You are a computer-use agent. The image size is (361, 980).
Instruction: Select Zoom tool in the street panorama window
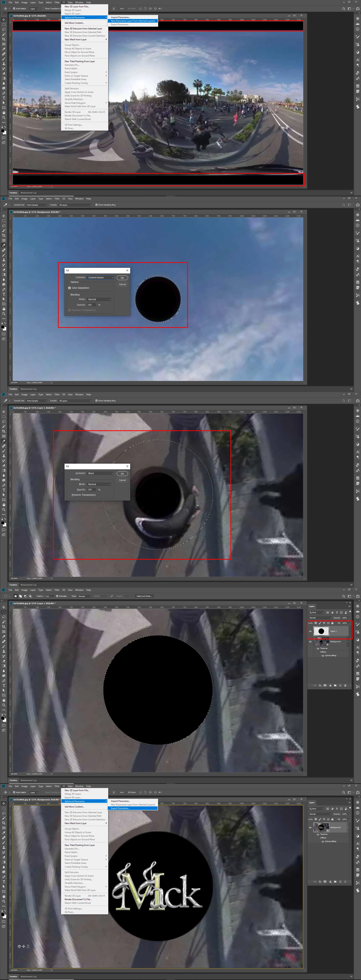click(4, 118)
